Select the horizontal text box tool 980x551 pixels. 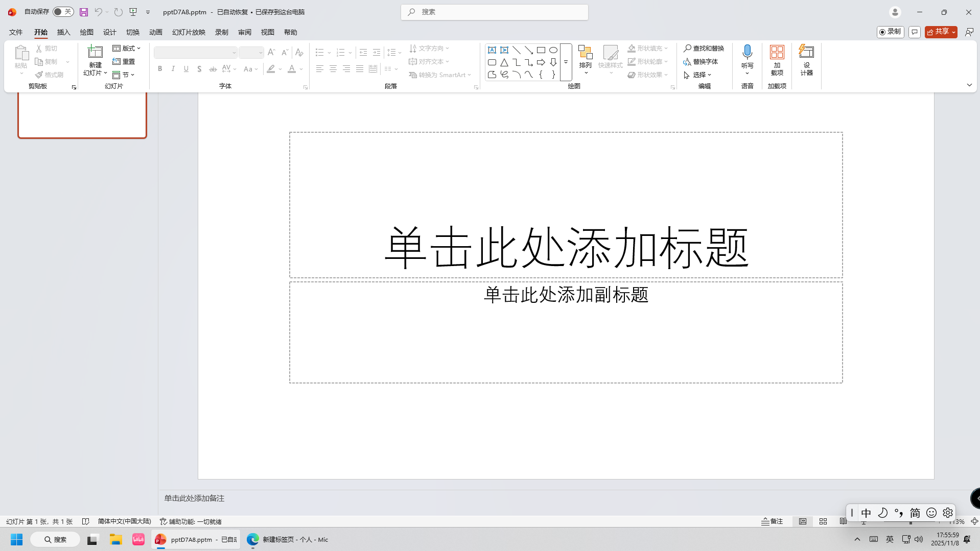pyautogui.click(x=492, y=50)
